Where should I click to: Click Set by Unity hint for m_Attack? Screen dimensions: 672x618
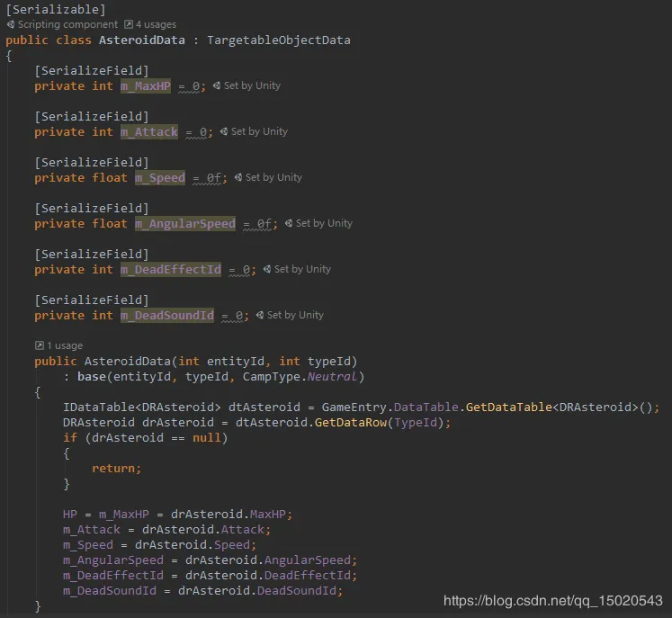259,131
